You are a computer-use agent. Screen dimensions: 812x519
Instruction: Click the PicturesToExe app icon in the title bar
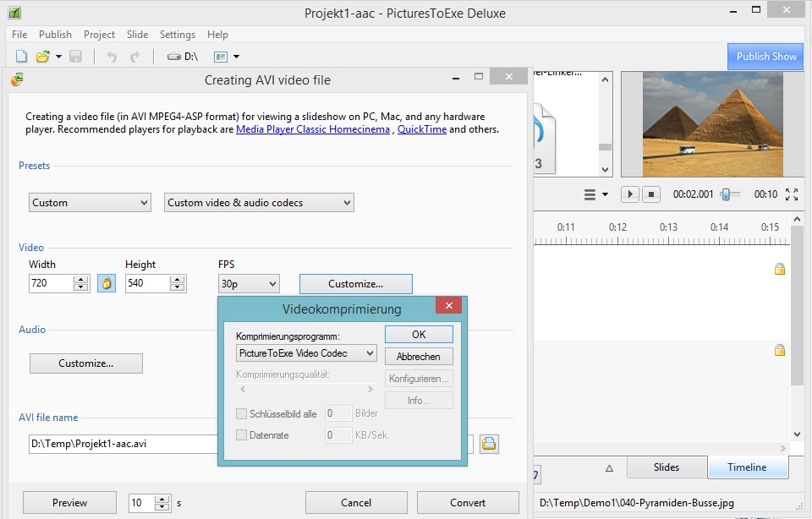[14, 12]
